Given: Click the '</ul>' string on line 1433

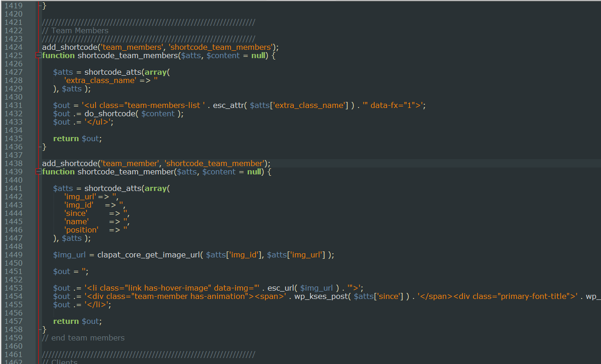Looking at the screenshot, I should pos(99,122).
